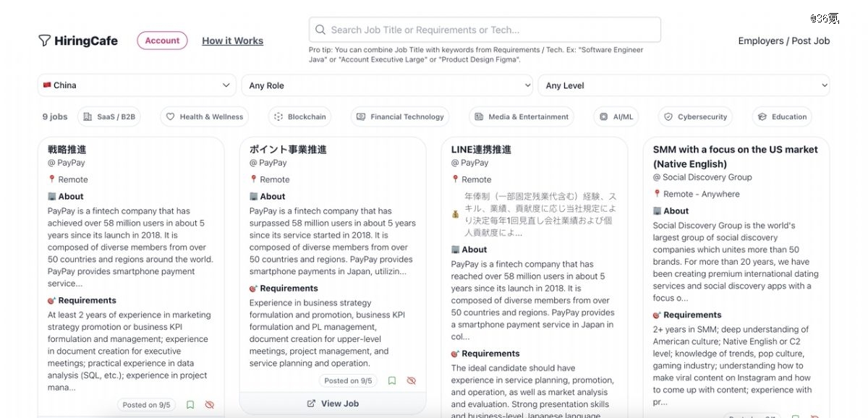
Task: Click Posted on 9/5 badge on ポイント事業推進 card
Action: coord(348,380)
